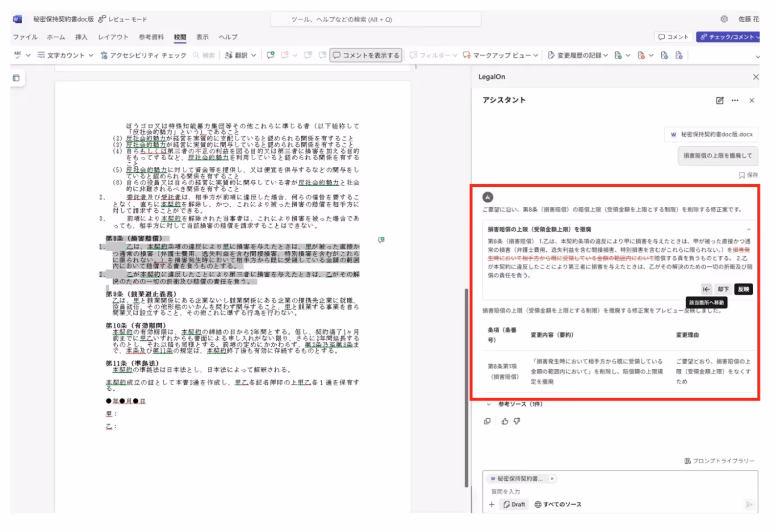
Task: Click the comment marker beside 第8条
Action: coord(381,240)
